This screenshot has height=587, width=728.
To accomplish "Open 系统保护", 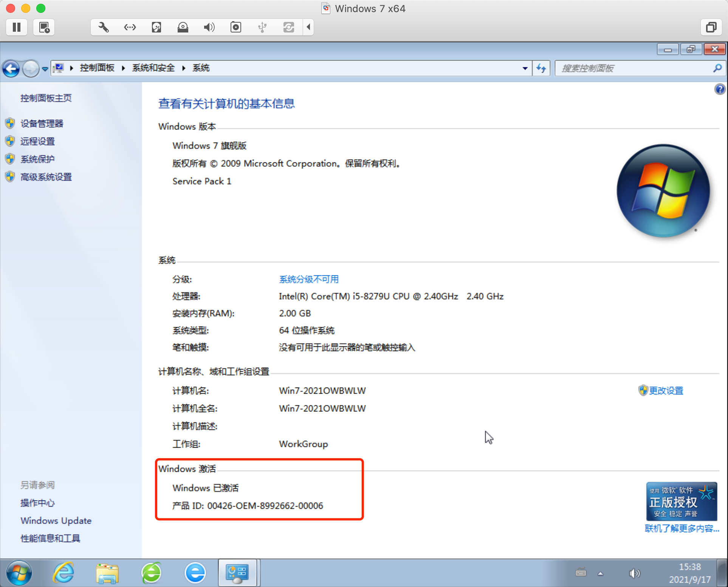I will pos(37,159).
